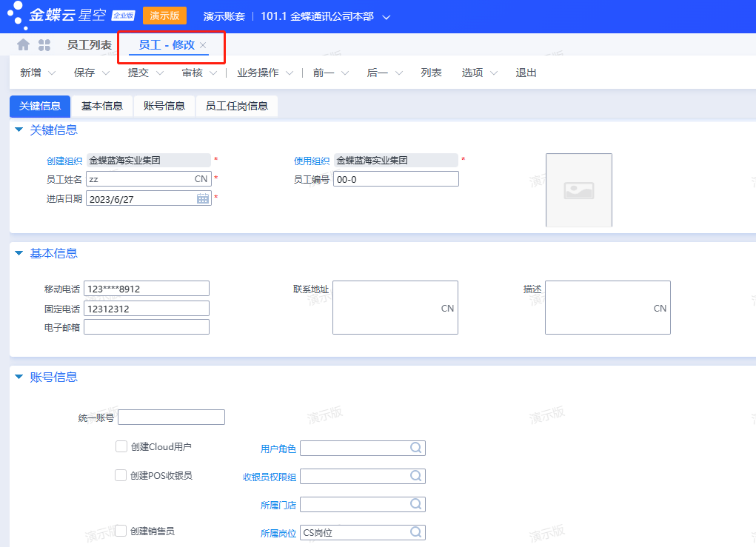
Task: Click the 列表 button in the toolbar
Action: pos(431,73)
